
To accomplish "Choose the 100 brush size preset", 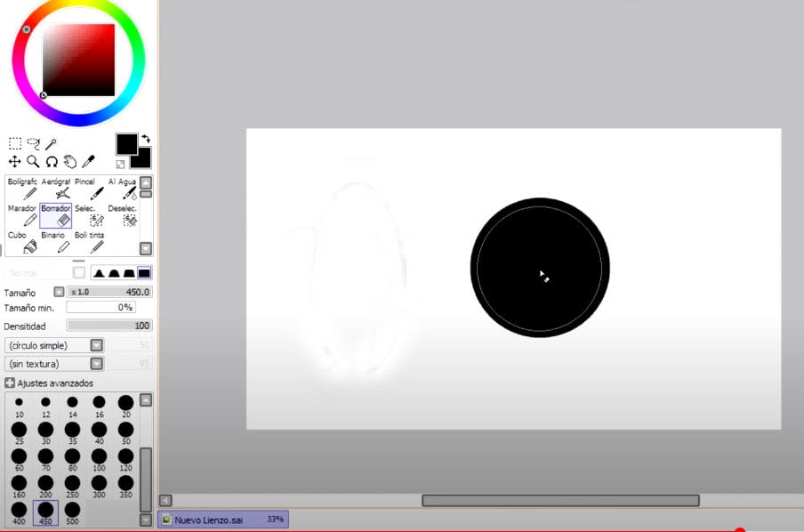I will click(99, 459).
